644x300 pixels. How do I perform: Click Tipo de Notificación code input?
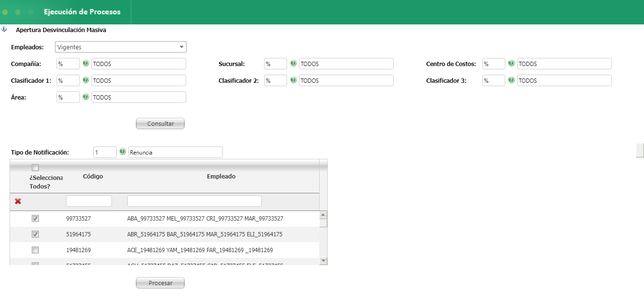(105, 152)
